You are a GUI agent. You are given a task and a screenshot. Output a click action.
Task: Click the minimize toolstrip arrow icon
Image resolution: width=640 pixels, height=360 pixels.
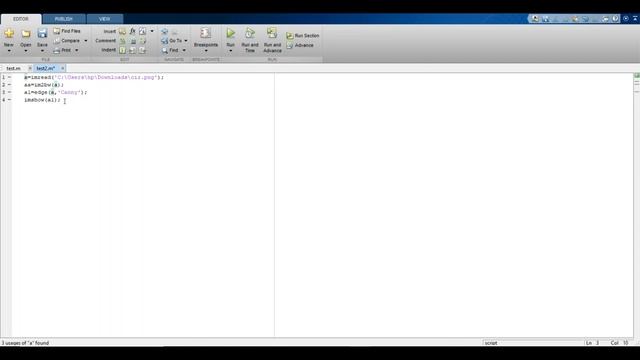point(635,19)
